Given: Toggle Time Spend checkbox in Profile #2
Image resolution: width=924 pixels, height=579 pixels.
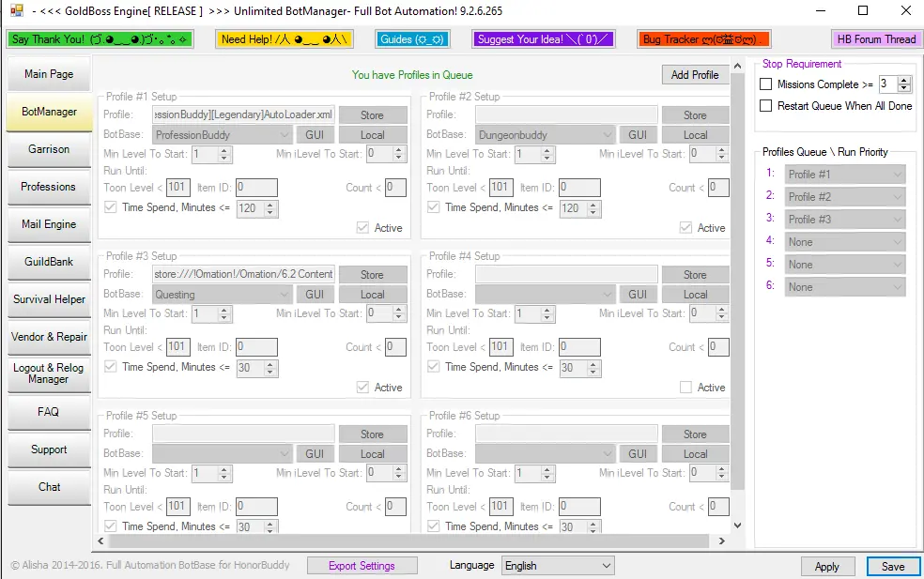Looking at the screenshot, I should (433, 207).
